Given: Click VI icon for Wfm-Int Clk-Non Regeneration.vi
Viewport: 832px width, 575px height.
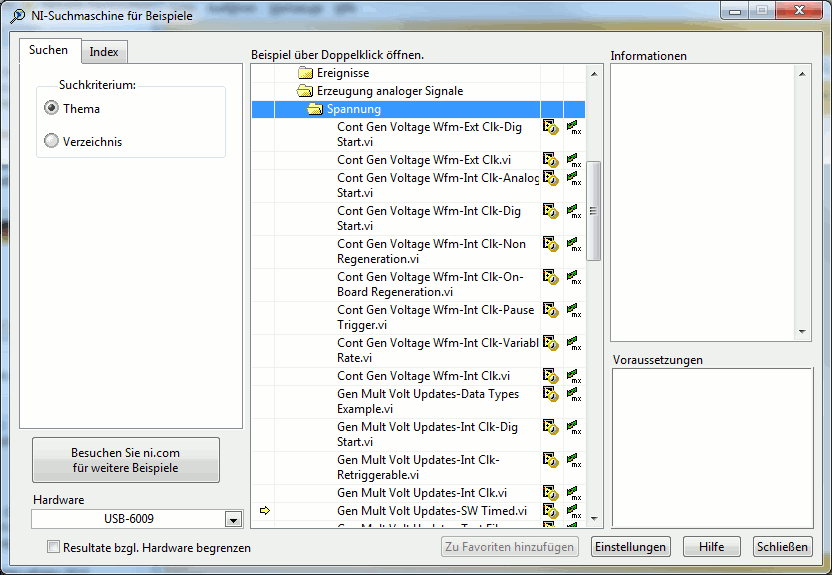Looking at the screenshot, I should (550, 244).
